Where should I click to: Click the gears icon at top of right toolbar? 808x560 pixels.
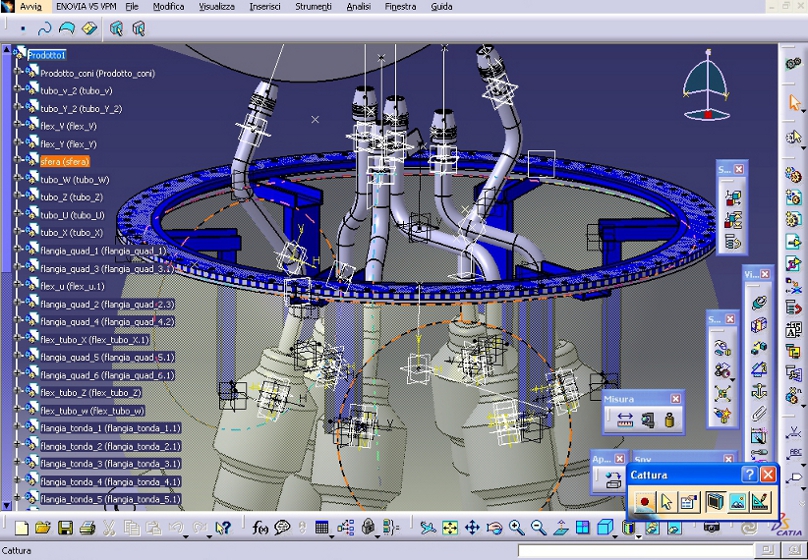point(793,64)
